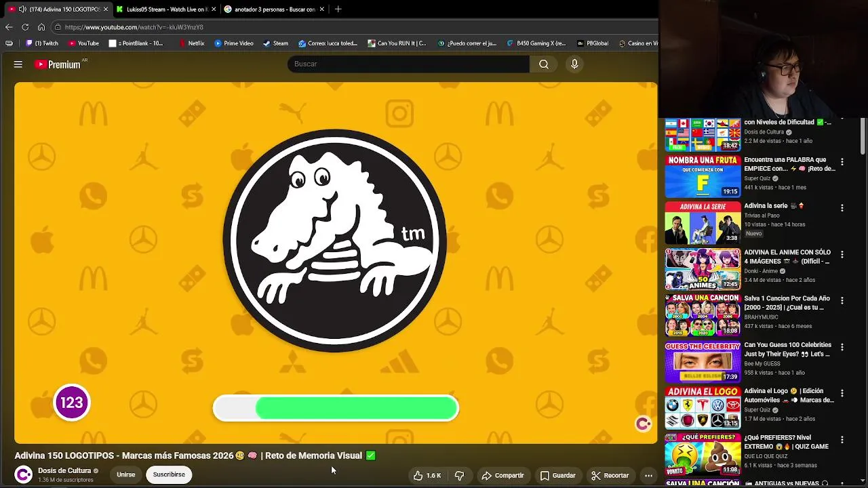Open options for Can You Guess 100 Celebrities
This screenshot has width=868, height=488.
tap(842, 347)
